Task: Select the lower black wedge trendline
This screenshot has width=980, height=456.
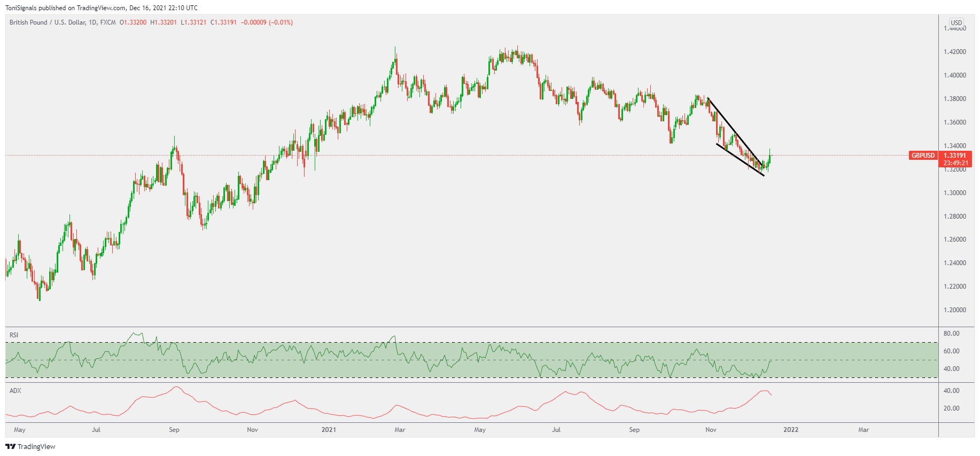Action: (740, 159)
